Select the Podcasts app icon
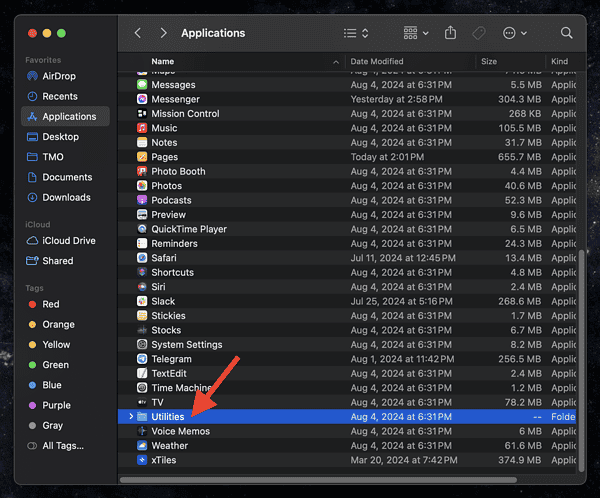 point(142,200)
